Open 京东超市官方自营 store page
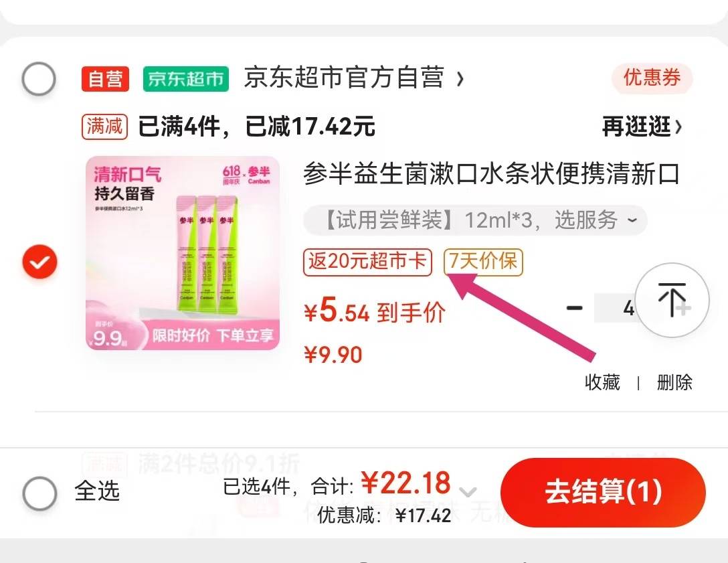The height and width of the screenshot is (563, 728). pos(354,78)
